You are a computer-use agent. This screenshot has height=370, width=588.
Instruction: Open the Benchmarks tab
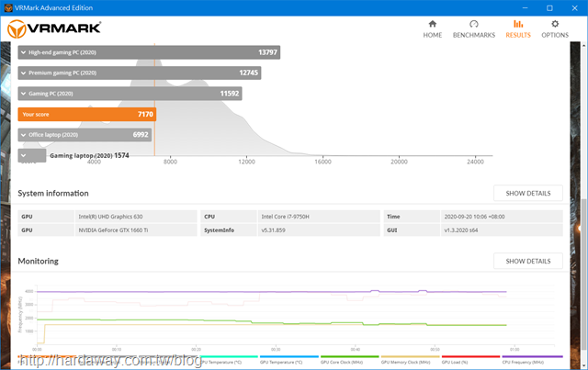click(474, 29)
